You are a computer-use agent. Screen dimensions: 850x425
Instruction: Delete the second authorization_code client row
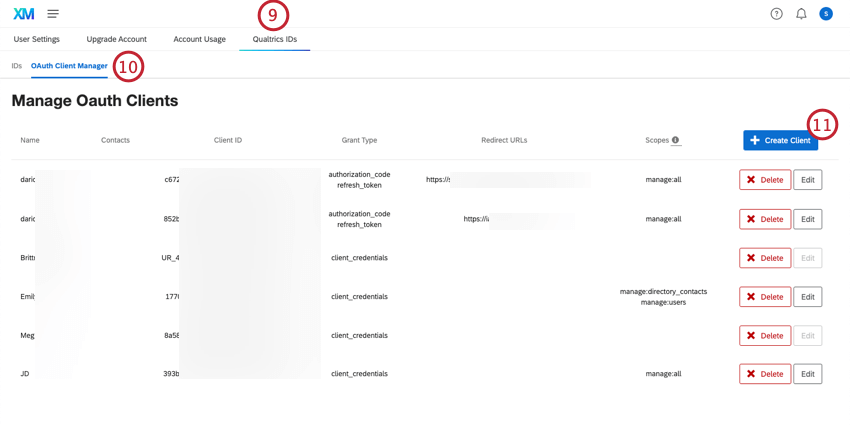click(x=765, y=219)
